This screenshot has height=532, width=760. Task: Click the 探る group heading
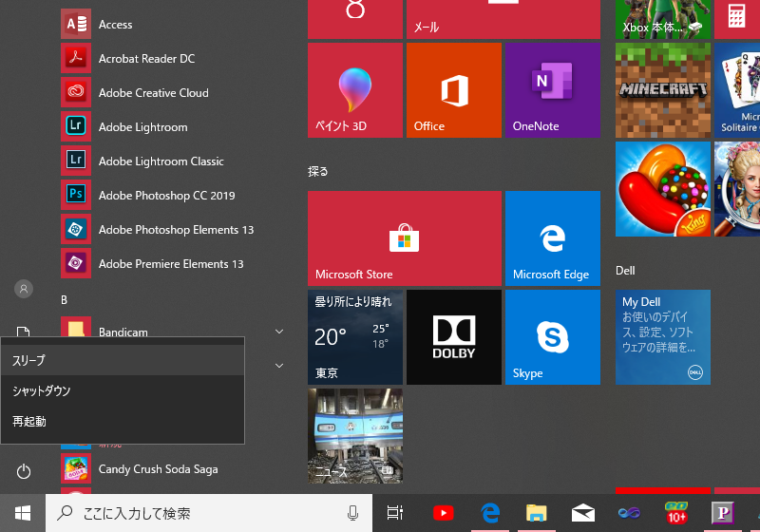(x=318, y=172)
